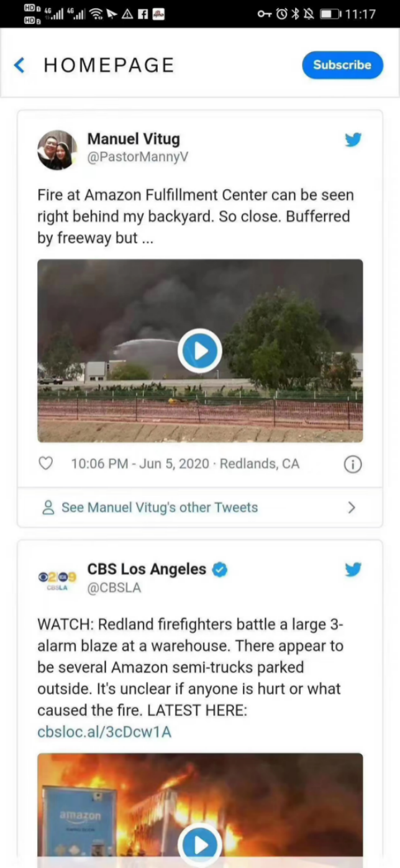Open See Manuel Vitug's other Tweets link
400x868 pixels.
click(159, 507)
